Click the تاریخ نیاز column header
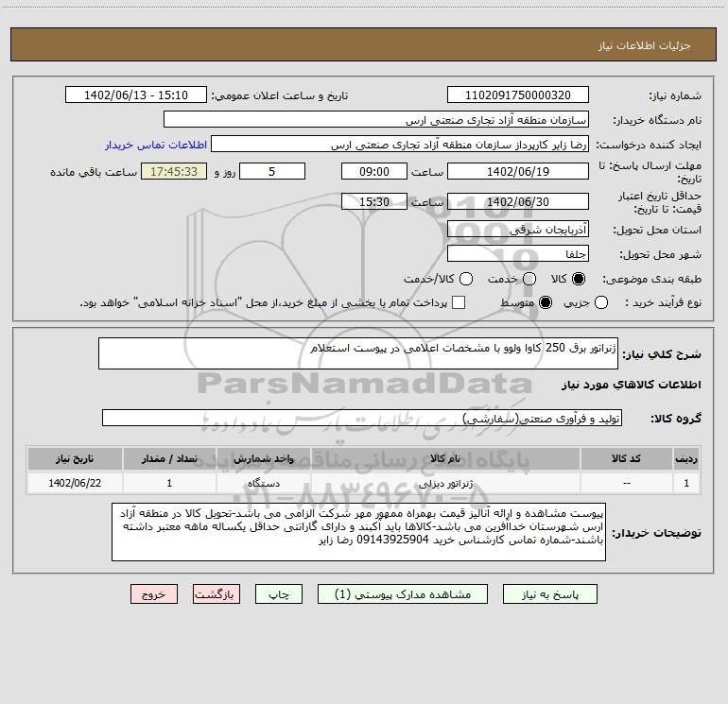 (75, 458)
